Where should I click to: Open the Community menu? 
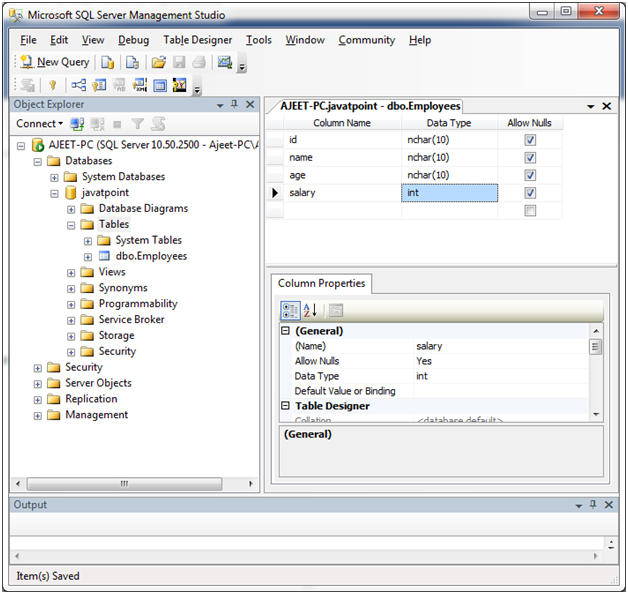click(366, 40)
